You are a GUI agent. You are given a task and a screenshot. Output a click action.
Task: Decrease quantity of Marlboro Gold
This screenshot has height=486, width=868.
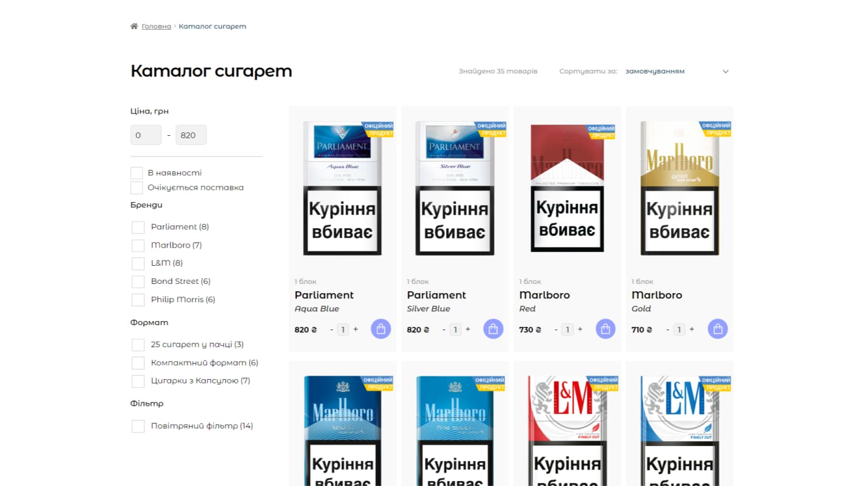click(668, 329)
